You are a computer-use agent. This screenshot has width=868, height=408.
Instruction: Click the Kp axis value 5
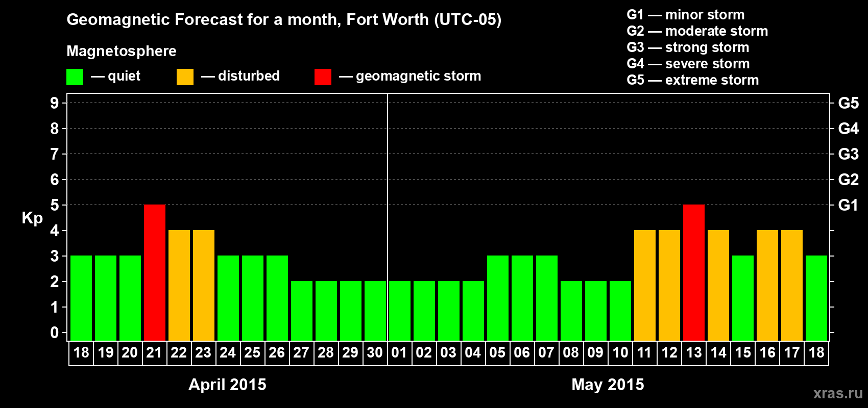click(55, 205)
